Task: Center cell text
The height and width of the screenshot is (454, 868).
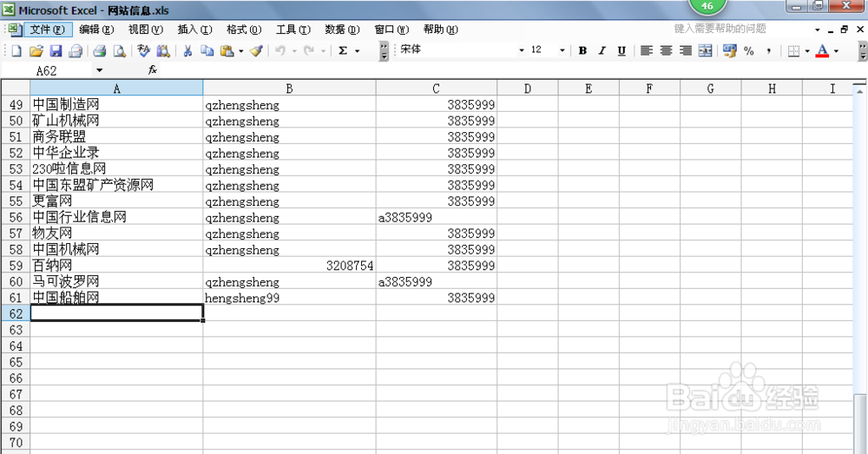Action: point(666,51)
